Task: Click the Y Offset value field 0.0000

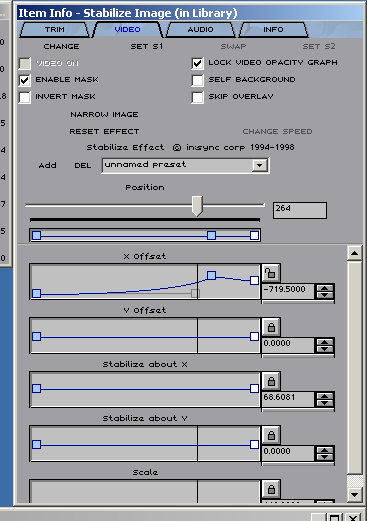Action: click(288, 346)
